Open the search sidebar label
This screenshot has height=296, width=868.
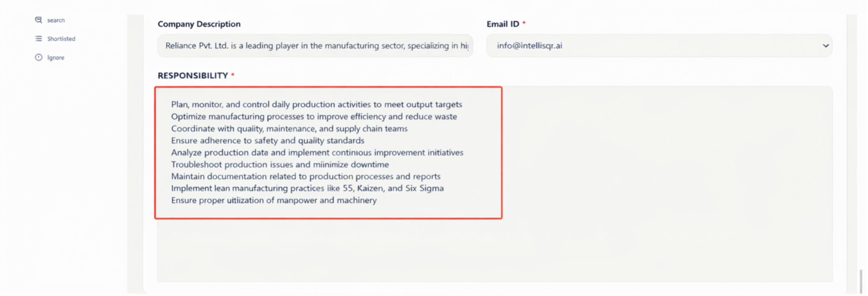(56, 20)
